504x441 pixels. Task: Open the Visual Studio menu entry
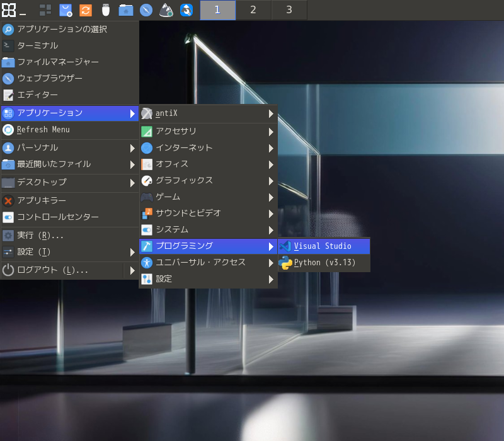point(323,246)
